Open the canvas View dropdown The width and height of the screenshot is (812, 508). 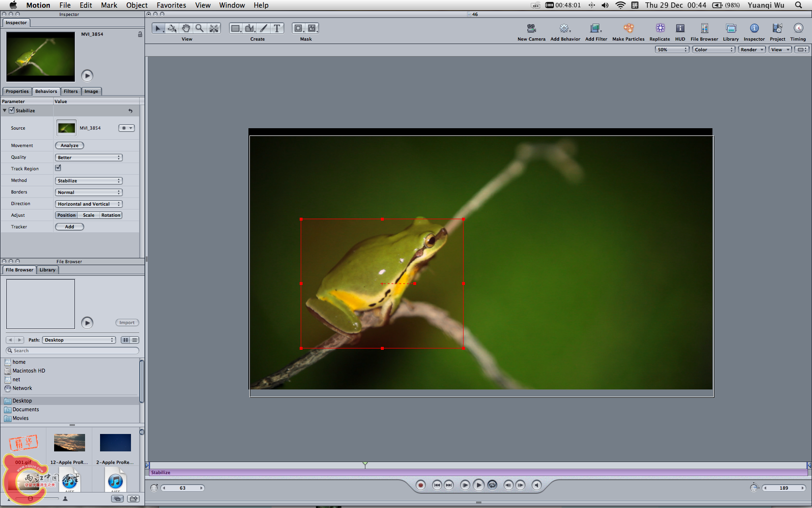coord(780,50)
